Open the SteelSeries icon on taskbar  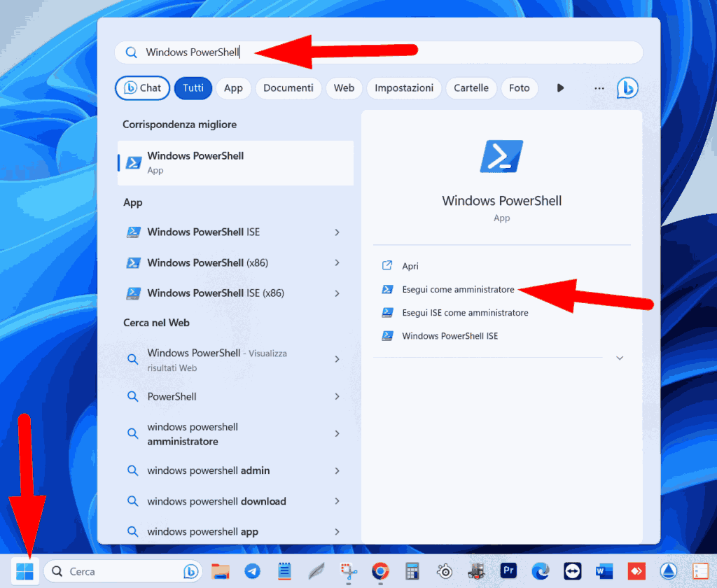445,571
